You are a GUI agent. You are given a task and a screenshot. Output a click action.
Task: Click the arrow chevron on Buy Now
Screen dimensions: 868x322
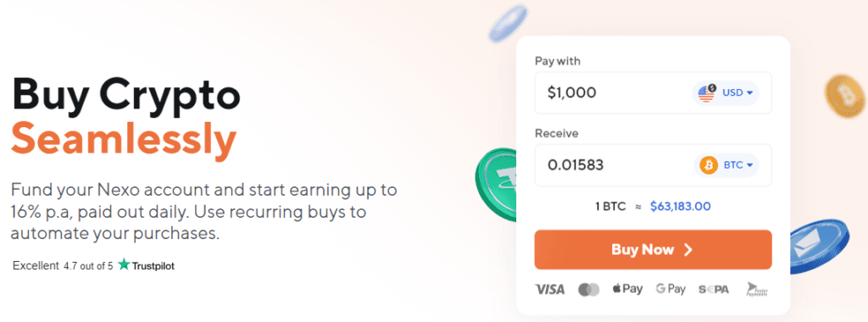(688, 250)
